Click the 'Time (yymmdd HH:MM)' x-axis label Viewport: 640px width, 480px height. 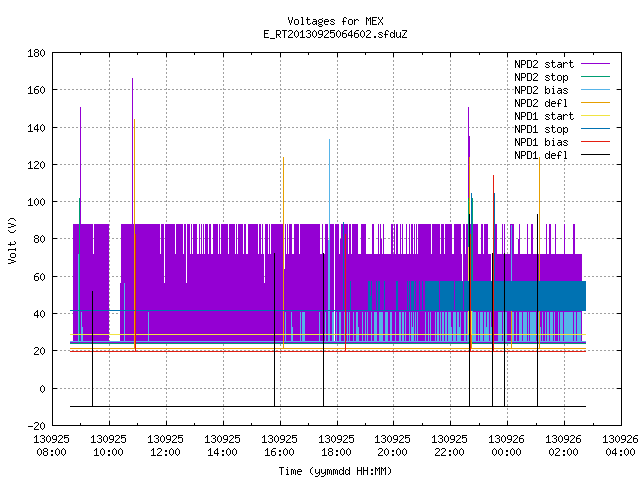[x=335, y=471]
